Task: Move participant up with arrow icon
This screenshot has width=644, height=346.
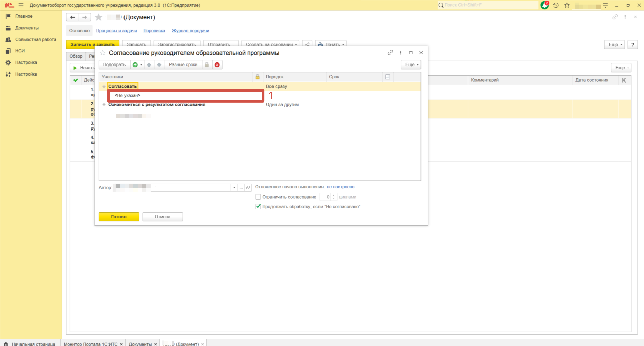Action: point(149,65)
